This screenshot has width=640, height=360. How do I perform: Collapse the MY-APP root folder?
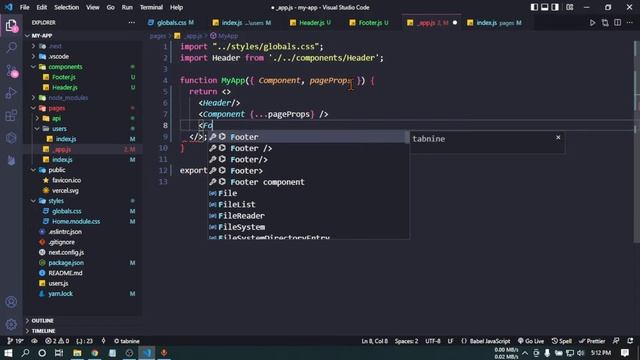pyautogui.click(x=42, y=36)
